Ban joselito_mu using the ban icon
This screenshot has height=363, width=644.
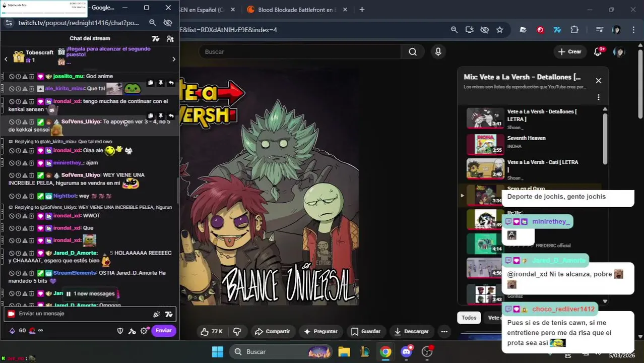(11, 77)
